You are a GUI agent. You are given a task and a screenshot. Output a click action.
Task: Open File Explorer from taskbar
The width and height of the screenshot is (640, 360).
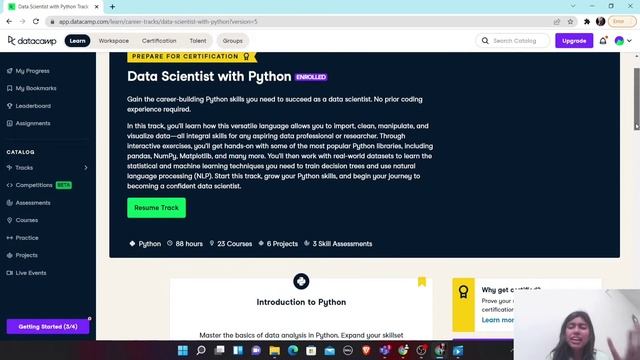pyautogui.click(x=275, y=351)
